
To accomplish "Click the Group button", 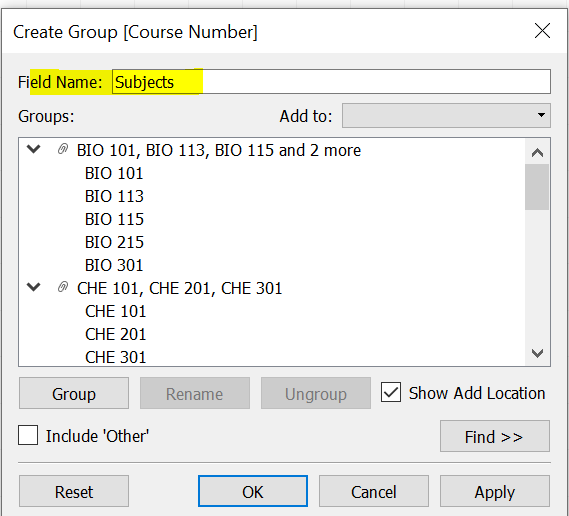I will tap(74, 393).
